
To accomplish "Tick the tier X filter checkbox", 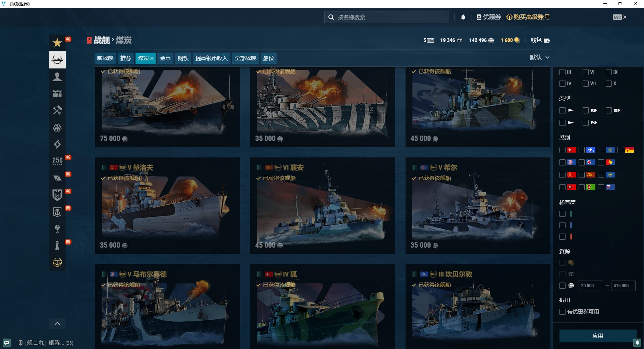I will click(609, 84).
